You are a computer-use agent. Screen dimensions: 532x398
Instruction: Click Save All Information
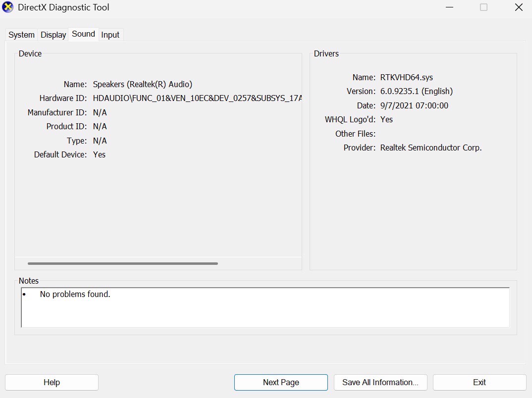point(380,382)
